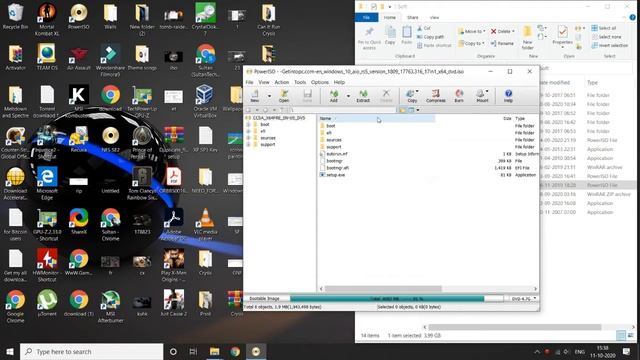Select the Microsoft Edge desktop icon

coord(47,183)
